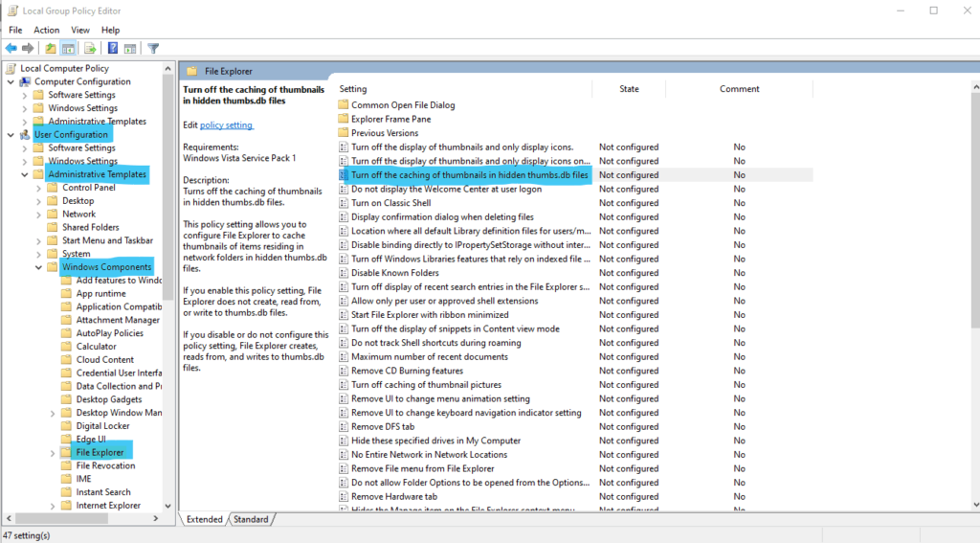Open Help via the blue question-mark icon
The height and width of the screenshot is (543, 980).
[x=113, y=49]
